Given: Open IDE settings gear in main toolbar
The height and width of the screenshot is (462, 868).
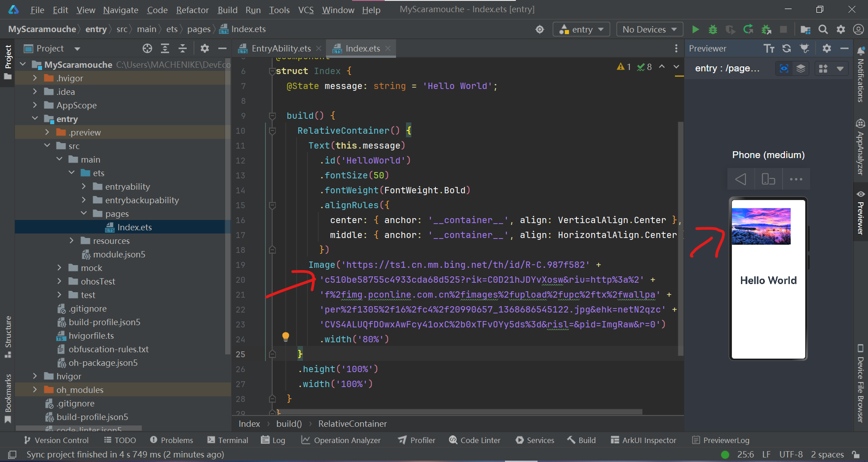Looking at the screenshot, I should 841,29.
